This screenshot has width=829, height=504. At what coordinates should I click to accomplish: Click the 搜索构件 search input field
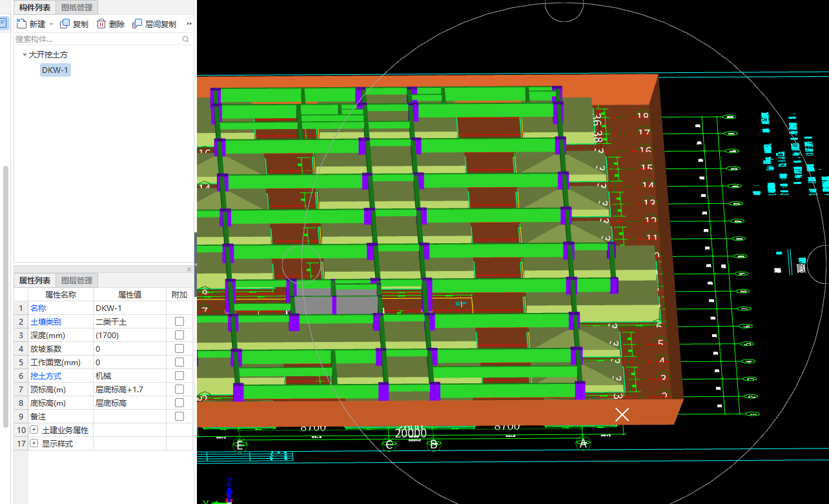click(97, 39)
